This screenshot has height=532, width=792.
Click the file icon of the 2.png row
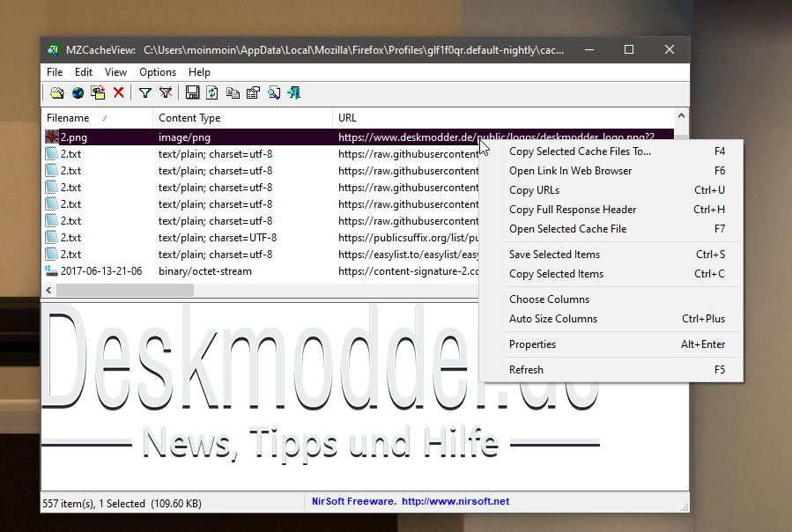[x=52, y=137]
